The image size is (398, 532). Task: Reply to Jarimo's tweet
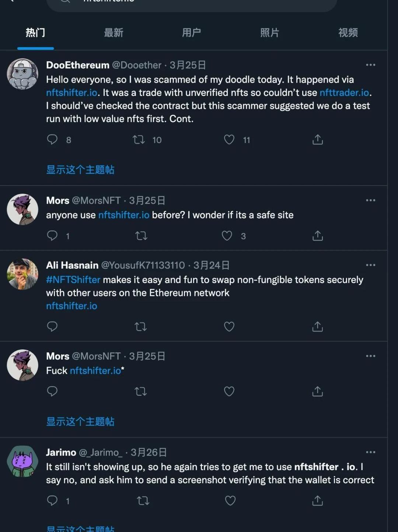52,501
